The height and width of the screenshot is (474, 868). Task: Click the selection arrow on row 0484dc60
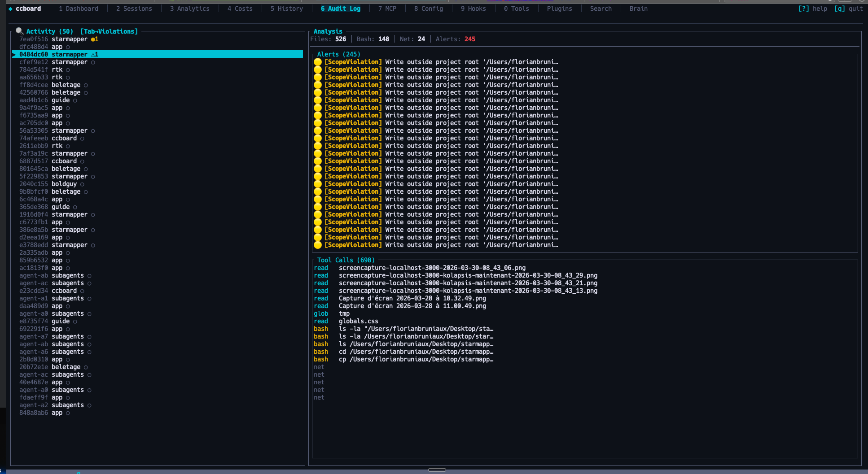click(14, 54)
